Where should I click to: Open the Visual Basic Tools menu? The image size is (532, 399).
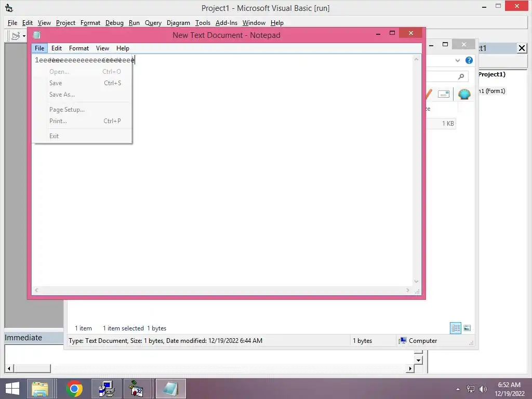click(203, 23)
